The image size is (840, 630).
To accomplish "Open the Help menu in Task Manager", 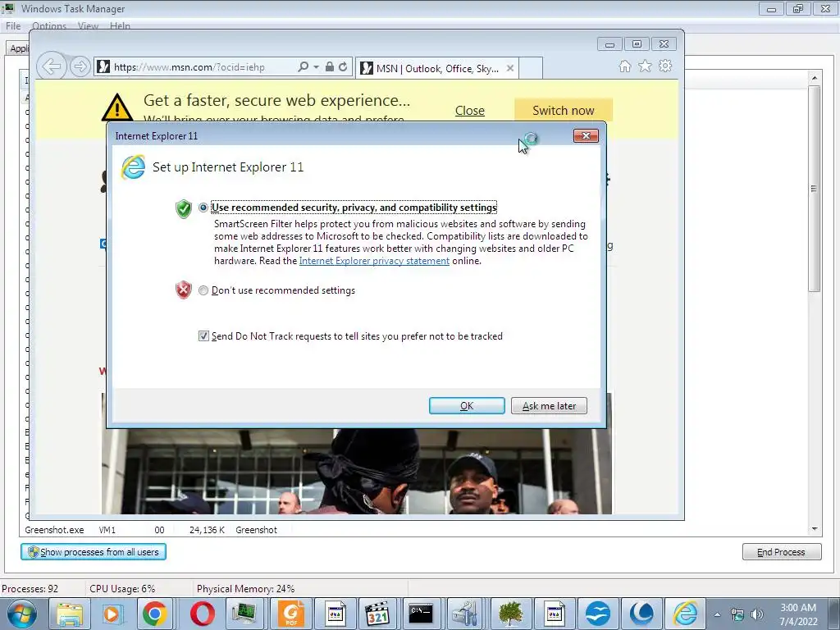I will click(120, 25).
